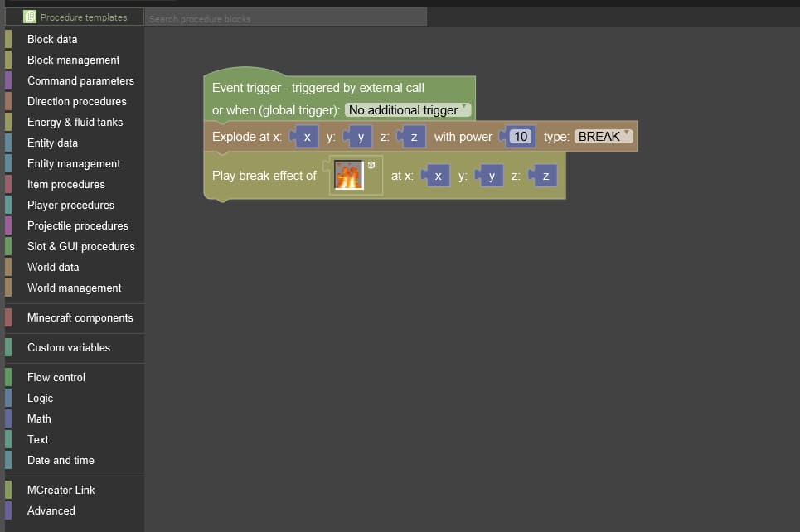Screen dimensions: 800x532
Task: Edit the explosion power value 10
Action: [520, 137]
